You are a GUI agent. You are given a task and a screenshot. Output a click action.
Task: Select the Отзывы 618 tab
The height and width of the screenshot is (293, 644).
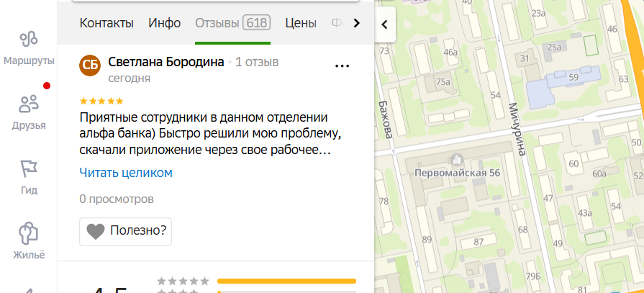[232, 23]
